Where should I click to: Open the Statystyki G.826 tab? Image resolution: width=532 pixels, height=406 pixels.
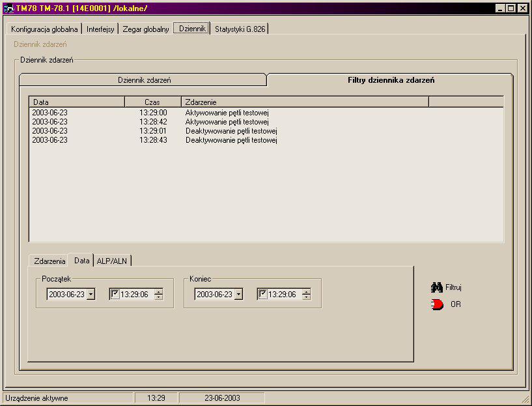coord(240,29)
